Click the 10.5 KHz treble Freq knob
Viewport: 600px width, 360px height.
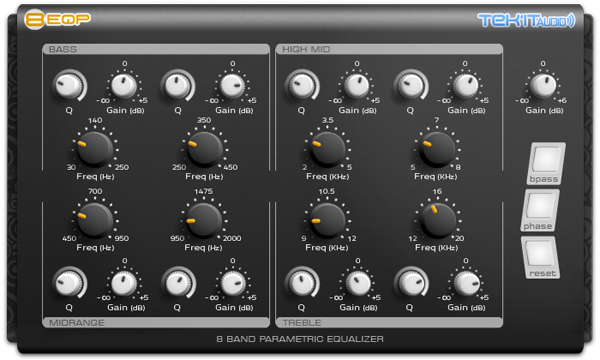pyautogui.click(x=327, y=220)
